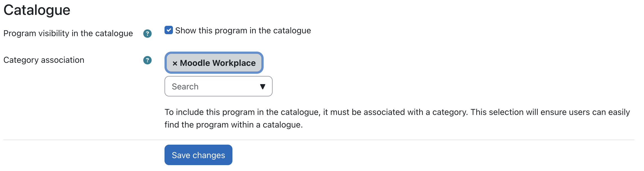Show the question mark tooltip for Program visibility
The width and height of the screenshot is (644, 171).
147,34
